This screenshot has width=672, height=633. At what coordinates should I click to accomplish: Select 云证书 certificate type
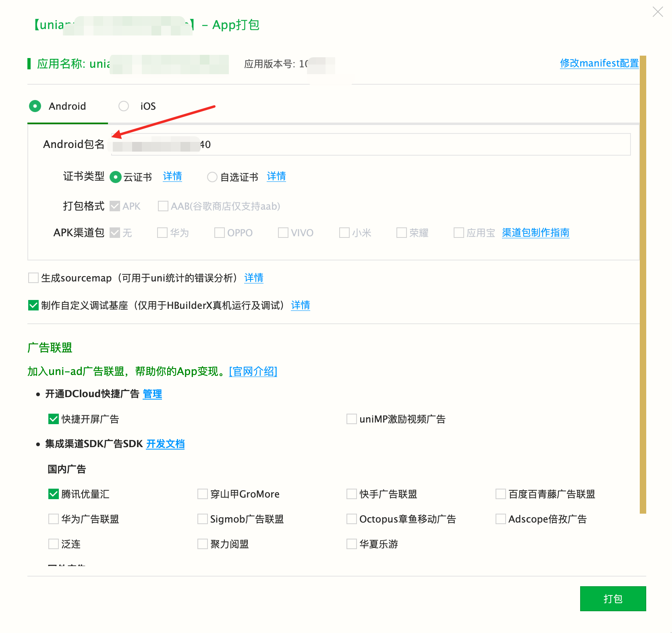[x=116, y=177]
